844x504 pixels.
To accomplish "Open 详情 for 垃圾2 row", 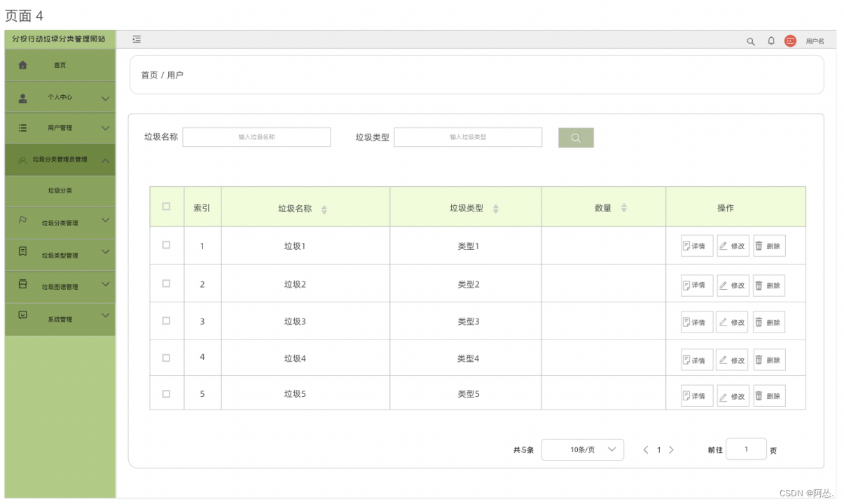I will click(697, 286).
